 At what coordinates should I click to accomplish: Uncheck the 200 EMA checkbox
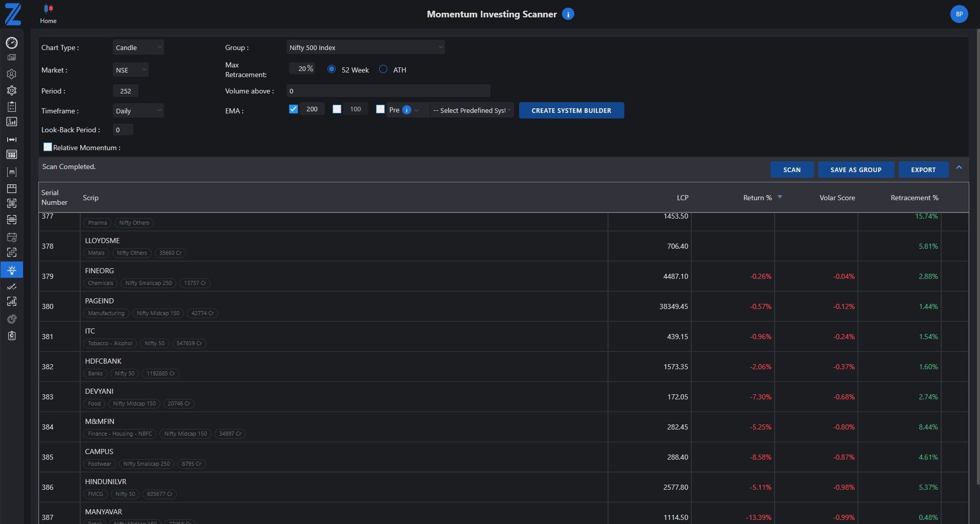point(293,109)
